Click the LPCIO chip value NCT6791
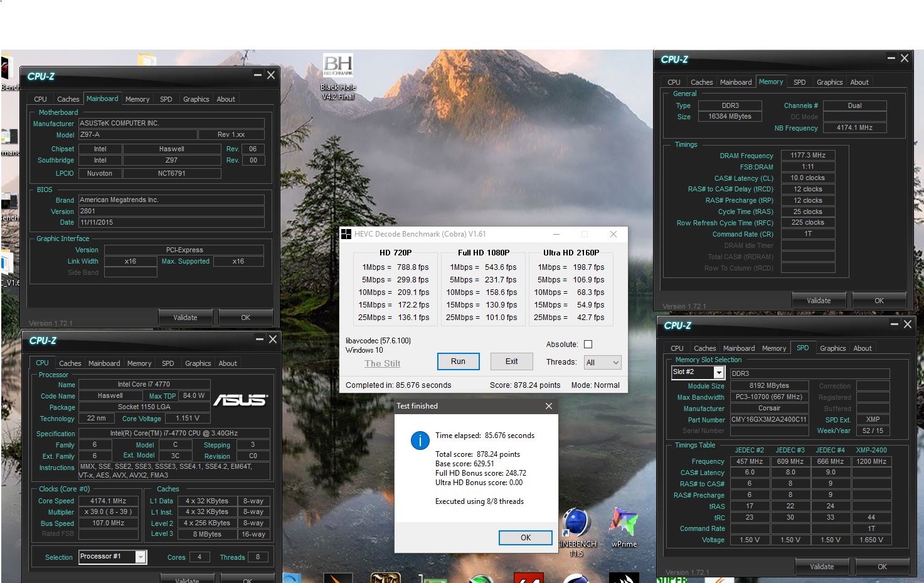Viewport: 924px width, 583px height. tap(171, 173)
